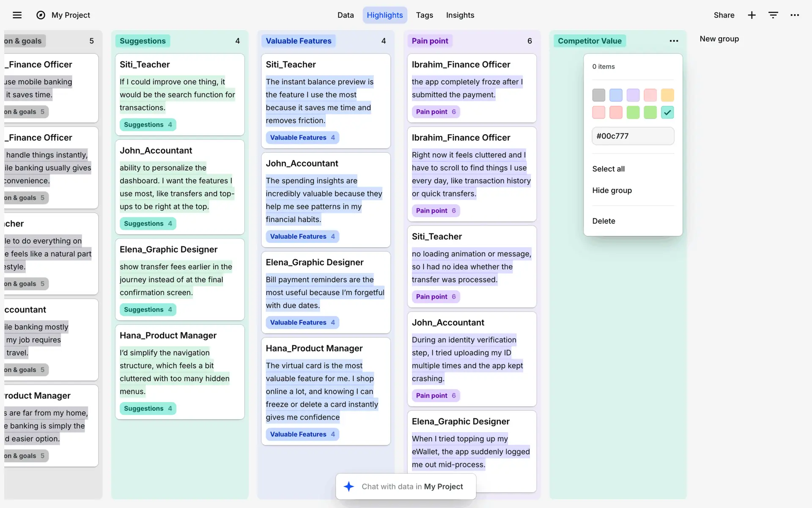Open the filter lines icon
The height and width of the screenshot is (508, 812).
coord(773,15)
